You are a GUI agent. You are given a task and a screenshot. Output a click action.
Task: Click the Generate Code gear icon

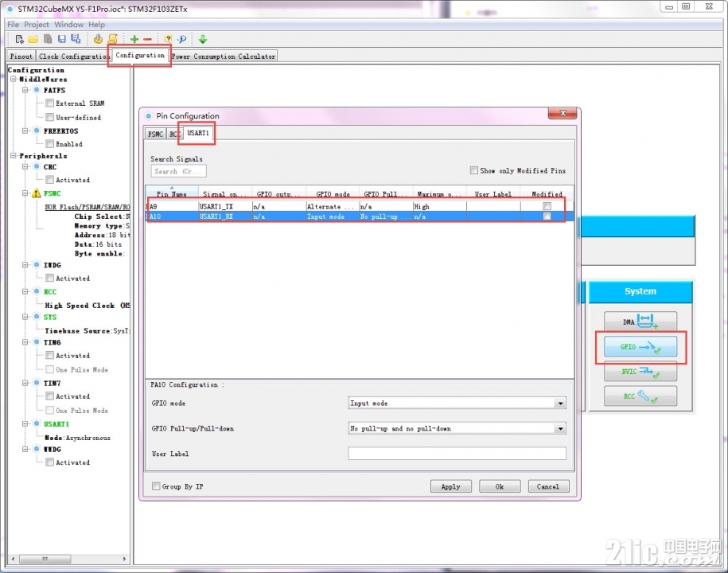click(x=98, y=40)
